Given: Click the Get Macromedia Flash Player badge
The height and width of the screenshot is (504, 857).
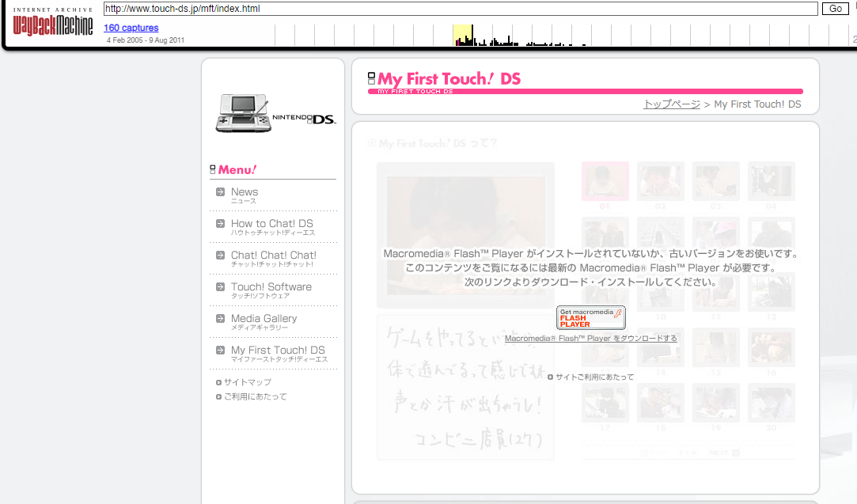Looking at the screenshot, I should [x=590, y=317].
